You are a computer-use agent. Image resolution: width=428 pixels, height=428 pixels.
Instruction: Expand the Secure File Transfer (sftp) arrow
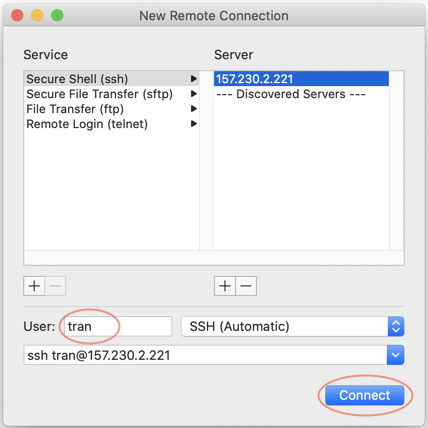pos(194,94)
